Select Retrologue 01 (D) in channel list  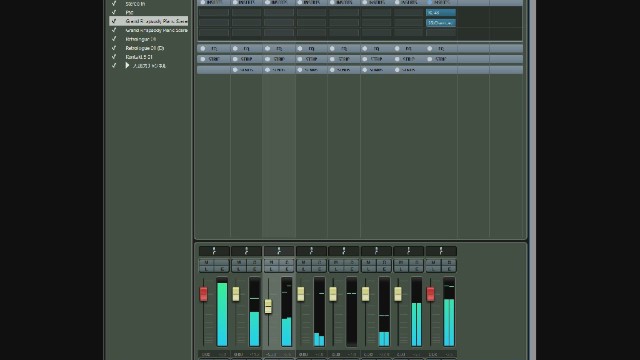point(145,48)
